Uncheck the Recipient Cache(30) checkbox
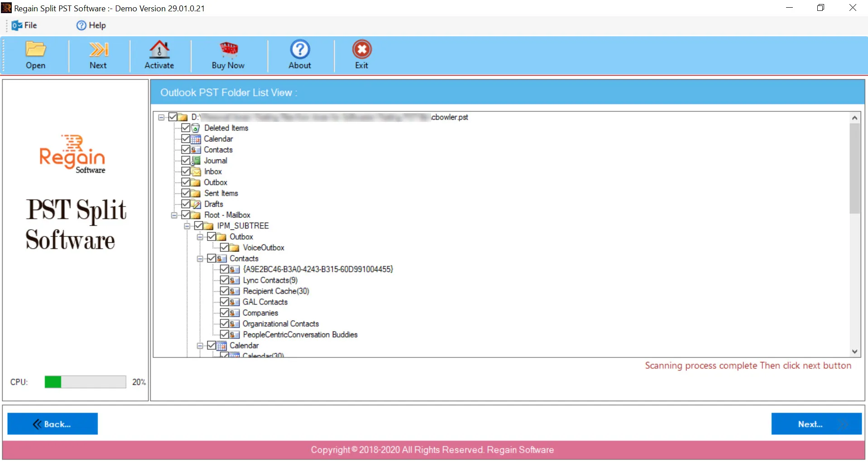Screen dimensions: 868x462 [224, 291]
